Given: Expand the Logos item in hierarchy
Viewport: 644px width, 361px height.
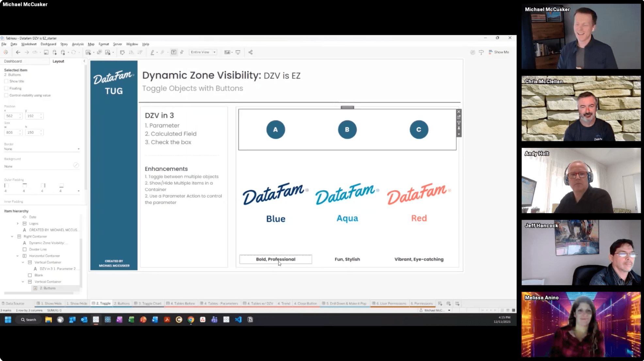Looking at the screenshot, I should 18,224.
